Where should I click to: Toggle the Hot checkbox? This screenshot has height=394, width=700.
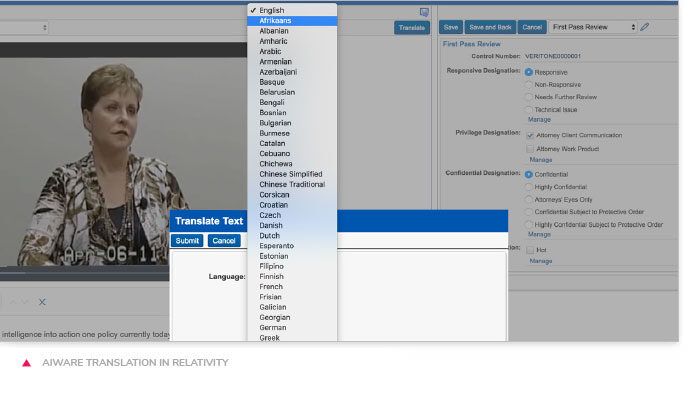pyautogui.click(x=530, y=250)
